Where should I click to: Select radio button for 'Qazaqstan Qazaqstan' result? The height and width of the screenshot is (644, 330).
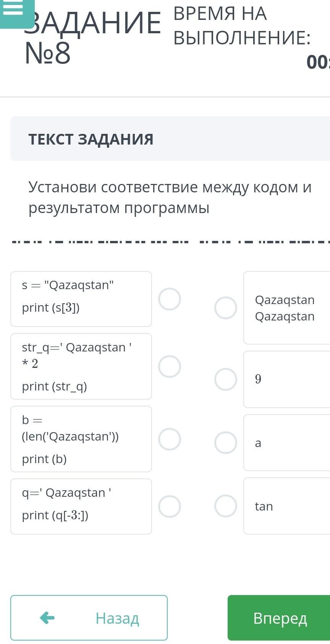[x=226, y=308]
